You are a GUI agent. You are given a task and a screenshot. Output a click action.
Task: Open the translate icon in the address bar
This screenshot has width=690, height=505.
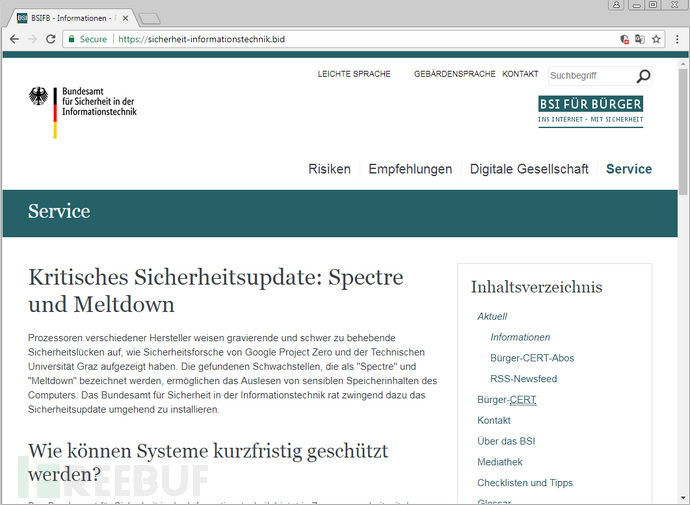point(640,39)
